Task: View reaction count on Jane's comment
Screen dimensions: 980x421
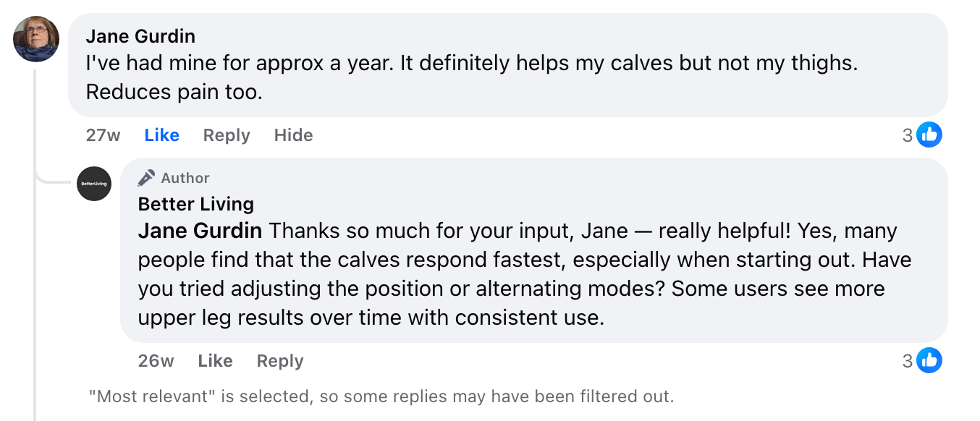Action: [908, 135]
